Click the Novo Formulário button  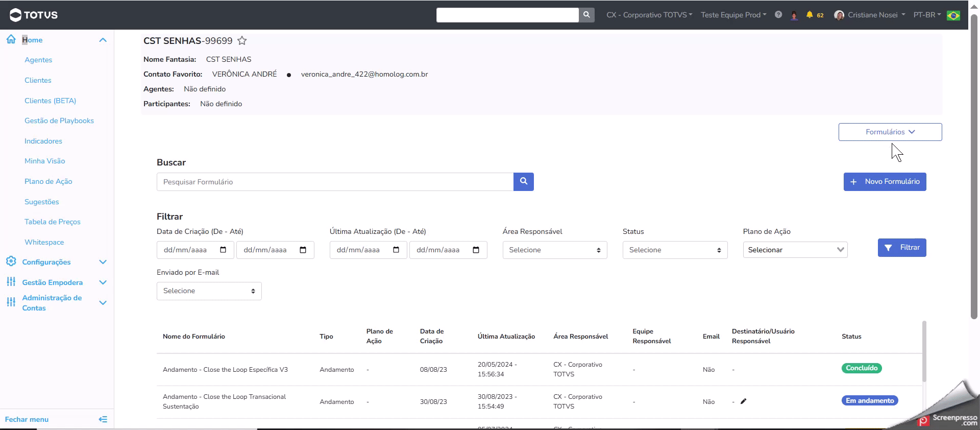click(885, 182)
